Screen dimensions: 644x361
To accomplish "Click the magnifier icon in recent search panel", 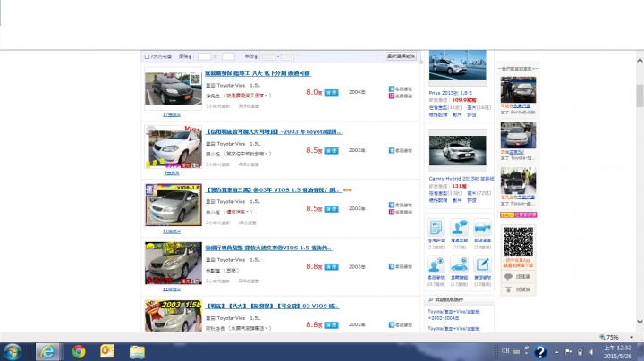I will click(430, 300).
